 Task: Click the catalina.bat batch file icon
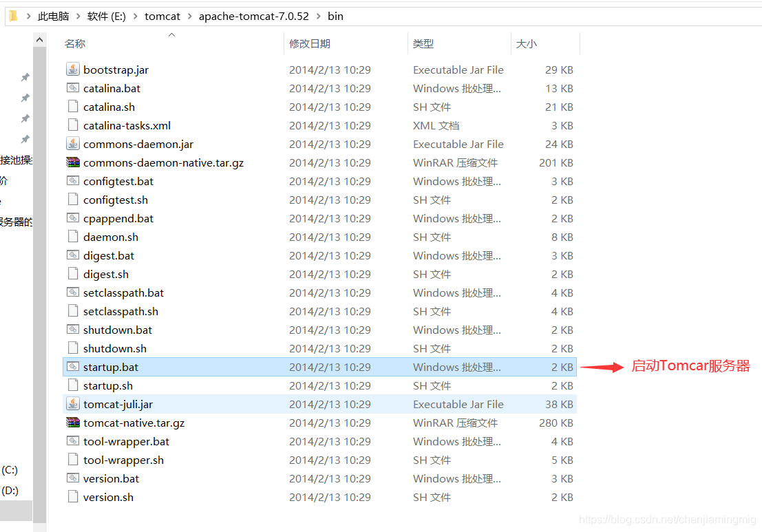(73, 88)
